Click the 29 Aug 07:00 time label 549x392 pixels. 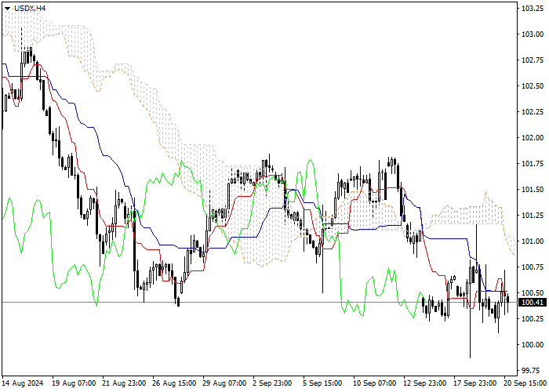pos(225,383)
